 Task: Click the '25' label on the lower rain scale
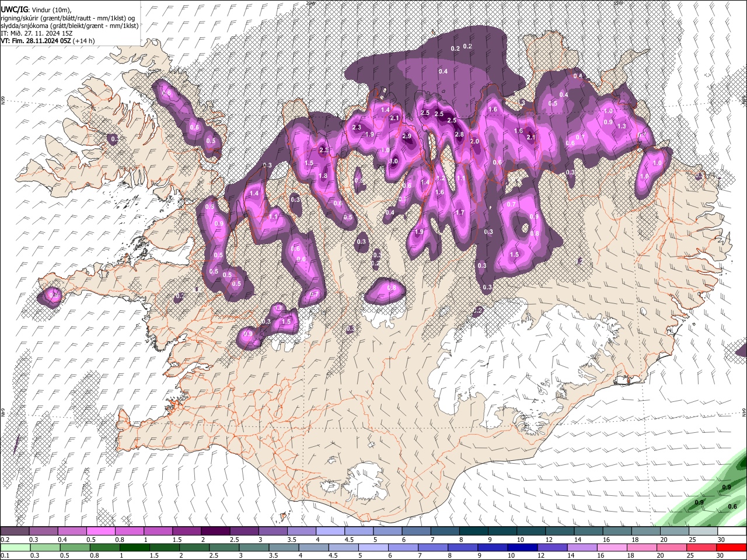692,555
